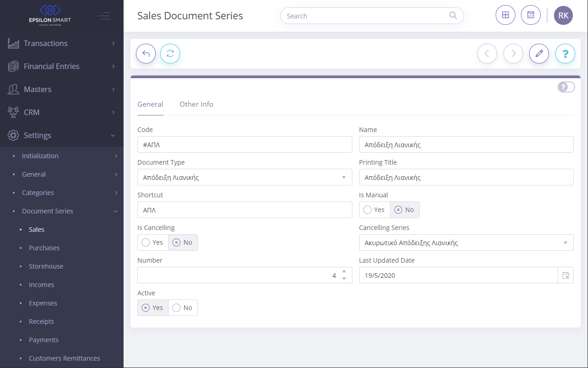Open the help question mark icon
588x368 pixels.
point(565,53)
